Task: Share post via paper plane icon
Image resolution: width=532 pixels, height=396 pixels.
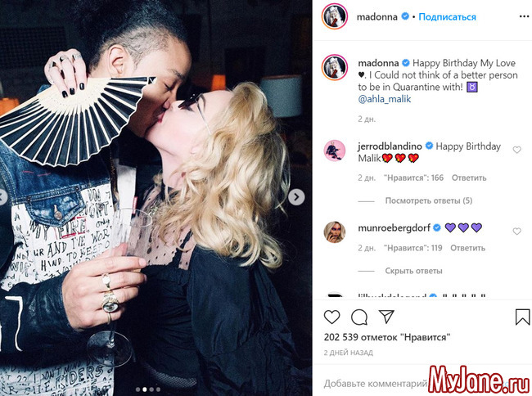Action: coord(386,317)
